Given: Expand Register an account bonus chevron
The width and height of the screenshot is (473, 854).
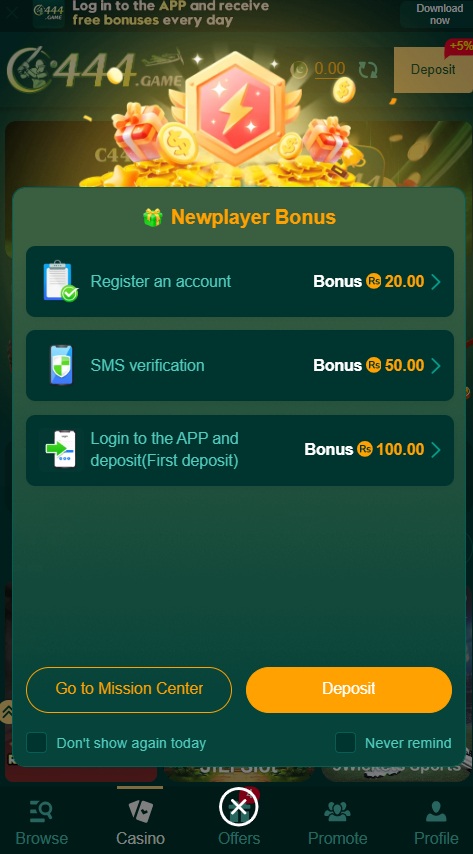Looking at the screenshot, I should coord(435,282).
